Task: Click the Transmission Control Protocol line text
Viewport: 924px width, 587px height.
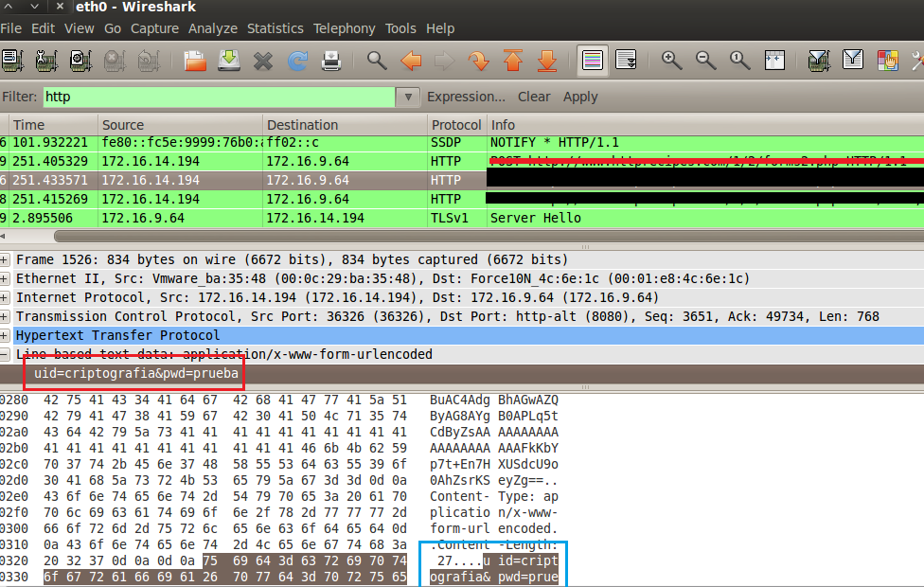Action: (447, 316)
